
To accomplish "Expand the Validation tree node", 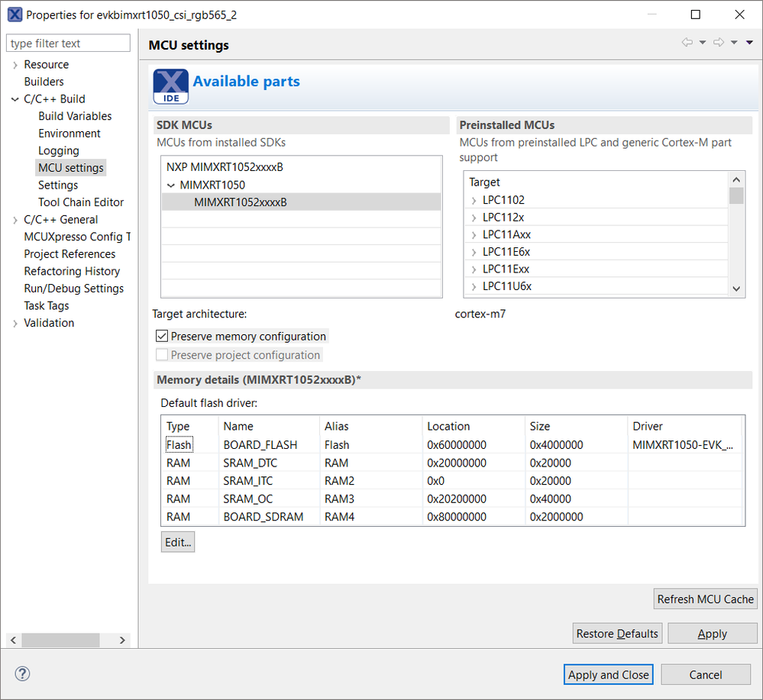I will point(15,324).
